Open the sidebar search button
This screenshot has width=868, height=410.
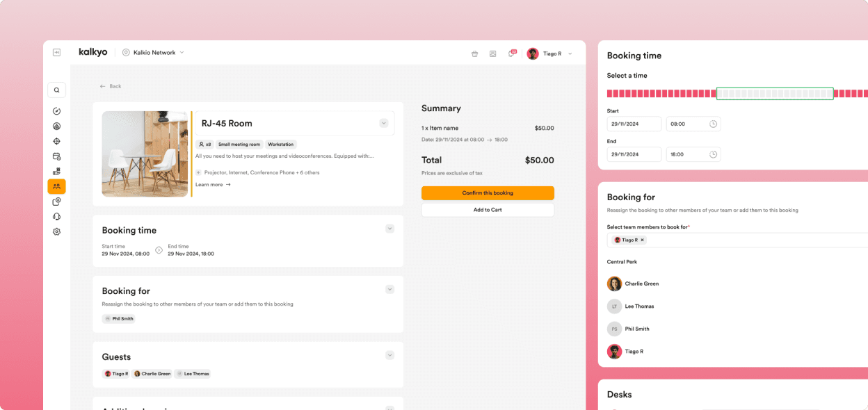click(x=56, y=90)
